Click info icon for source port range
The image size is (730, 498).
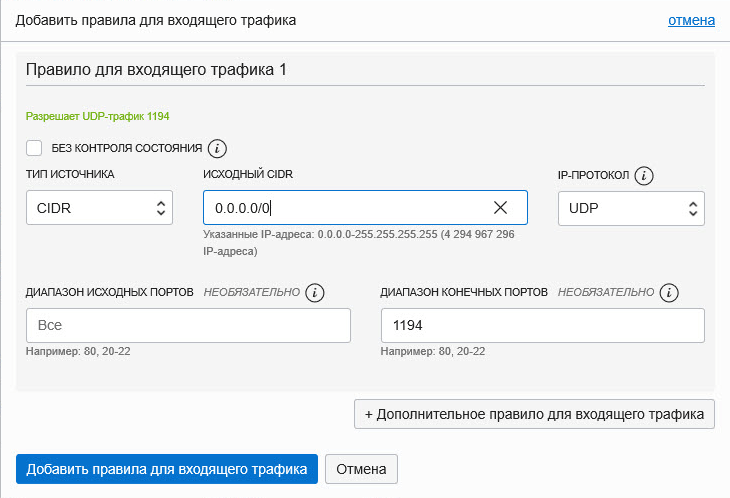point(316,293)
